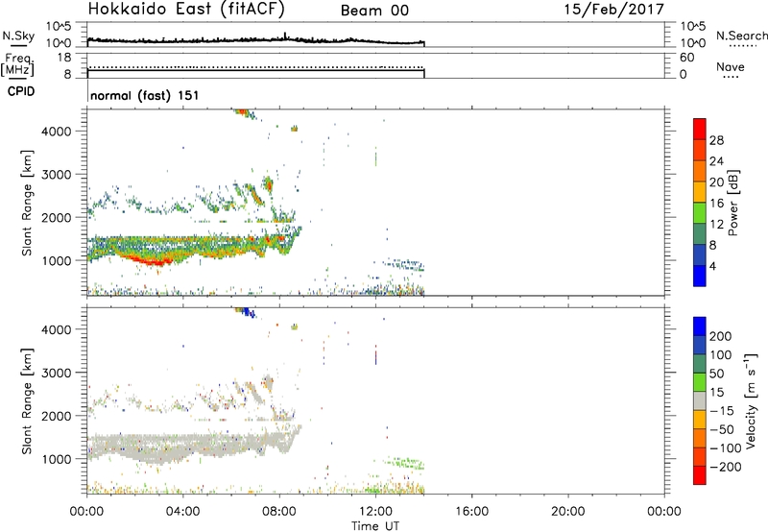Click the 'normal (fast) 151' CPID text
This screenshot has width=768, height=532.
click(x=145, y=95)
